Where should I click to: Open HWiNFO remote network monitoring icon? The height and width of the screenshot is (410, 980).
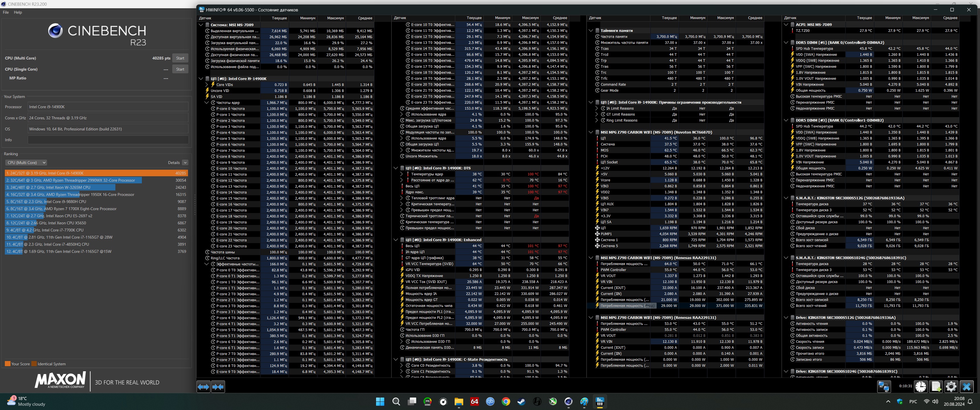pyautogui.click(x=883, y=386)
